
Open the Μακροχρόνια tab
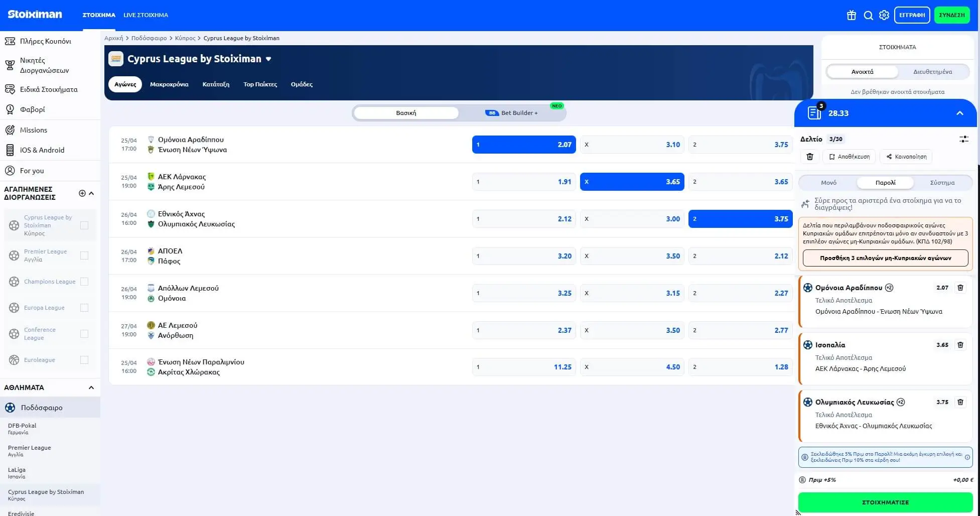[169, 84]
